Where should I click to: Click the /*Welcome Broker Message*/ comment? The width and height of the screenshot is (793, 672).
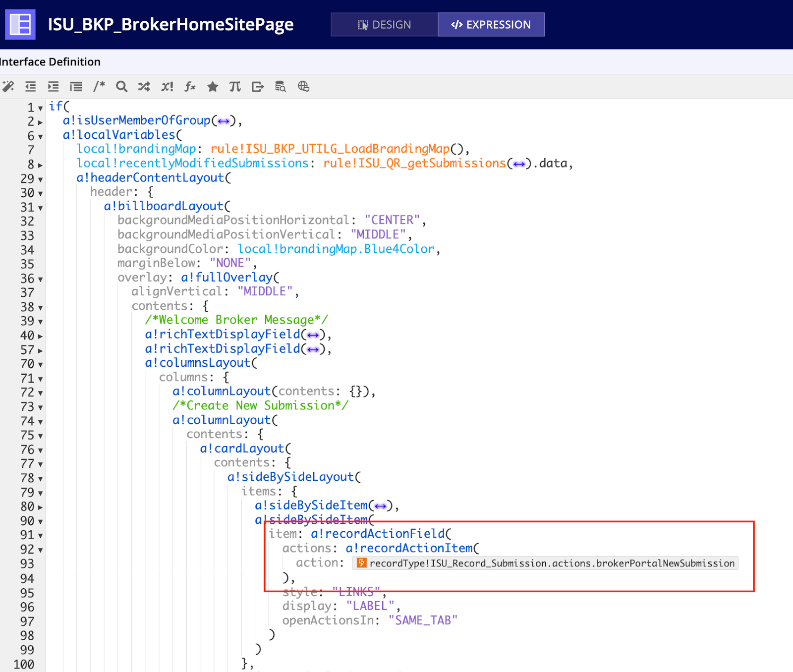236,320
